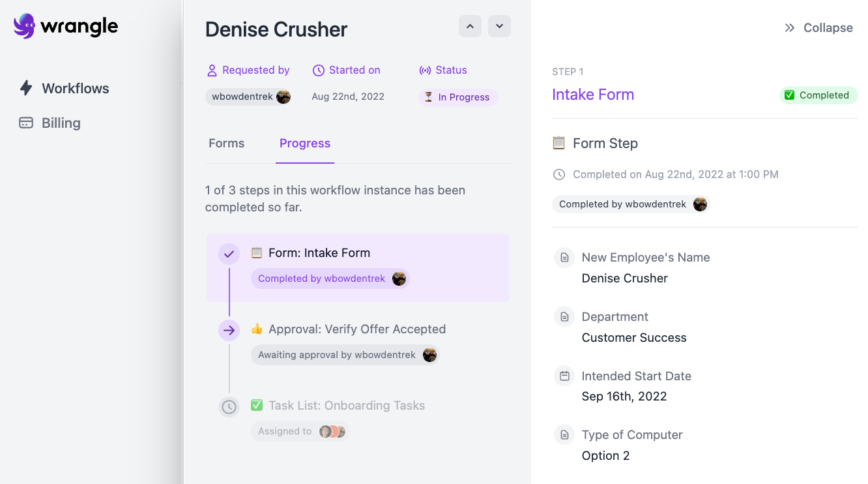Click the Billing credit card icon

(x=26, y=123)
